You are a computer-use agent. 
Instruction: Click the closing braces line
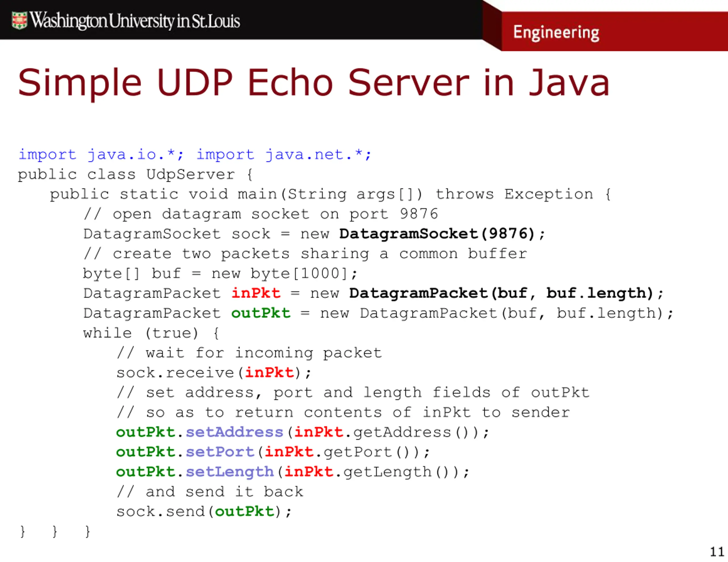click(x=55, y=531)
